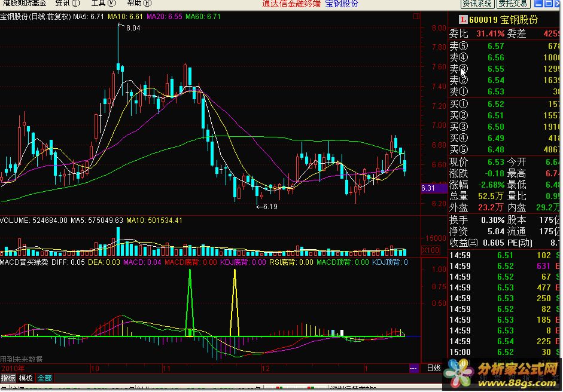Select the 2010年 marker on time axis
The height and width of the screenshot is (392, 563).
pyautogui.click(x=13, y=369)
